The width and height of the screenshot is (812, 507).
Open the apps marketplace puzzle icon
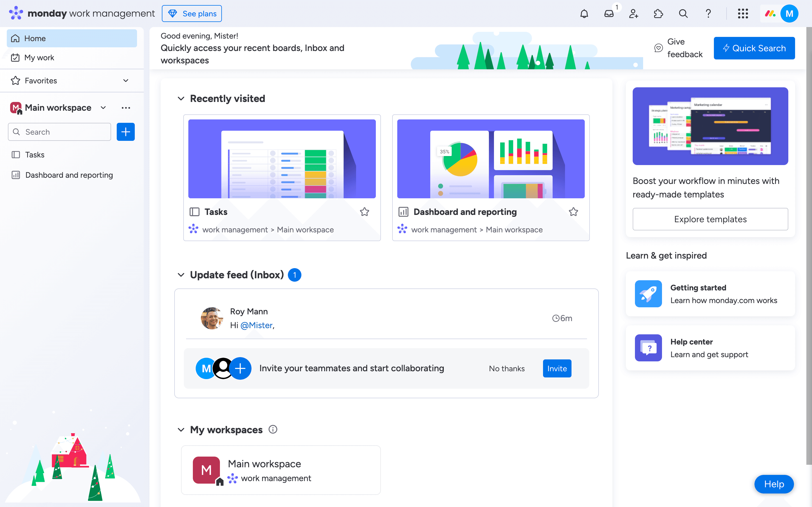point(658,14)
